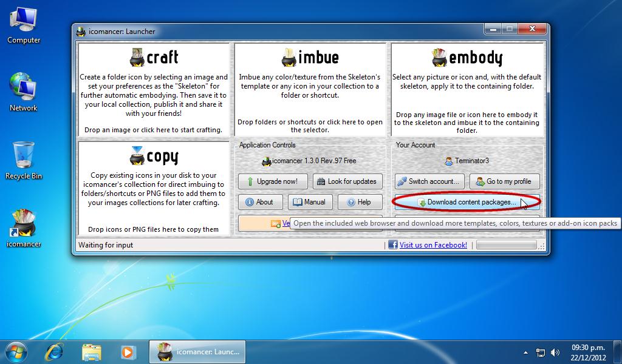
Task: Click the Visit us on Facebook! link
Action: (433, 244)
